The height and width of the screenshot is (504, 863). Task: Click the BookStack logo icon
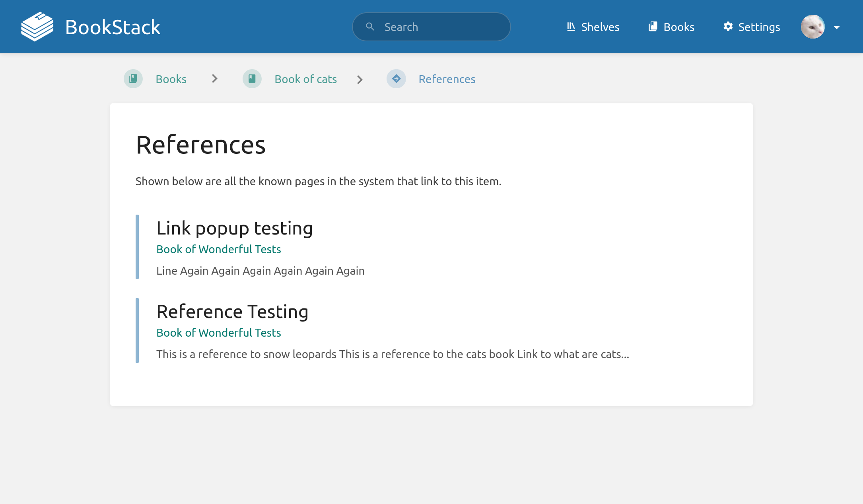point(37,26)
